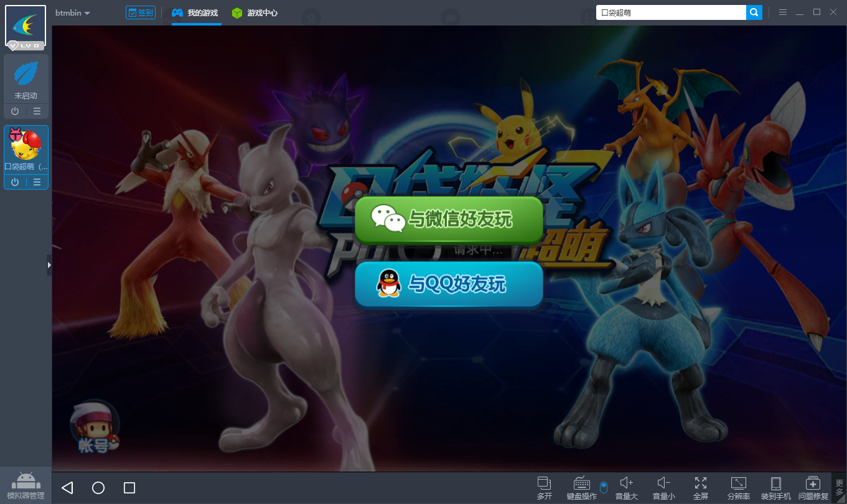Select the 未启动 emulator instance

26,80
